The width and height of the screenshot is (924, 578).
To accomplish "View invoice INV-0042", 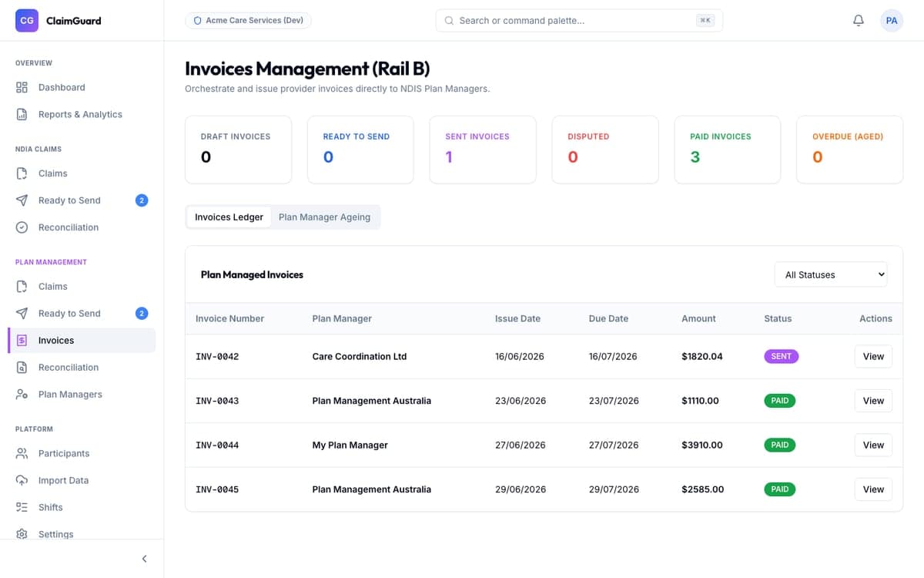I will pos(873,357).
